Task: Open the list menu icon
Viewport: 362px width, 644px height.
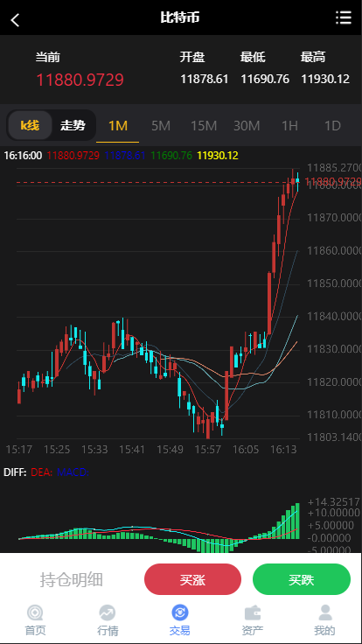Action: point(343,17)
